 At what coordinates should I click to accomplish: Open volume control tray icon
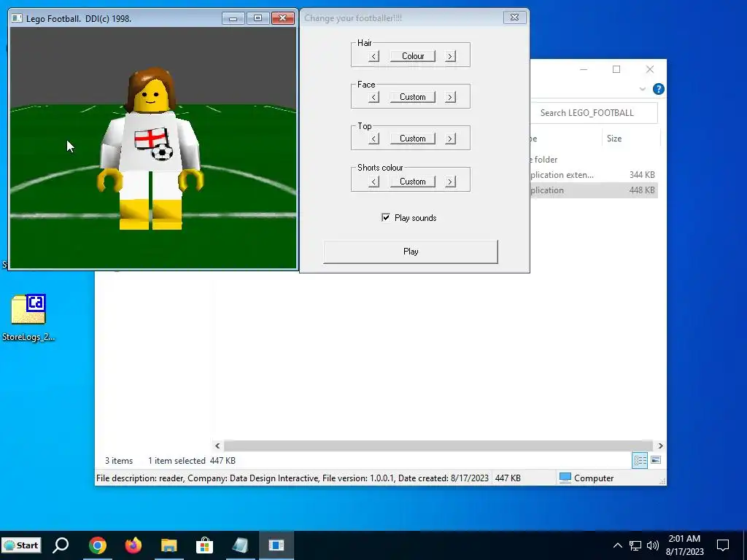point(653,545)
